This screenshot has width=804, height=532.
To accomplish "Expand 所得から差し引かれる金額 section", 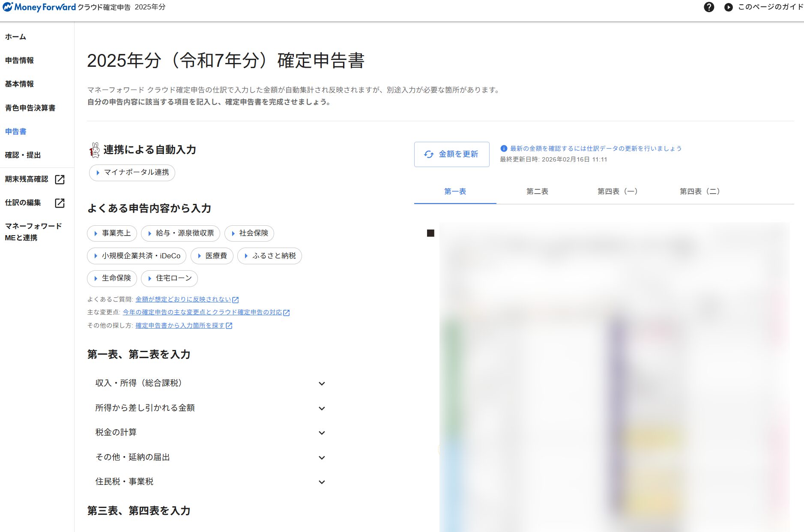I will click(322, 409).
